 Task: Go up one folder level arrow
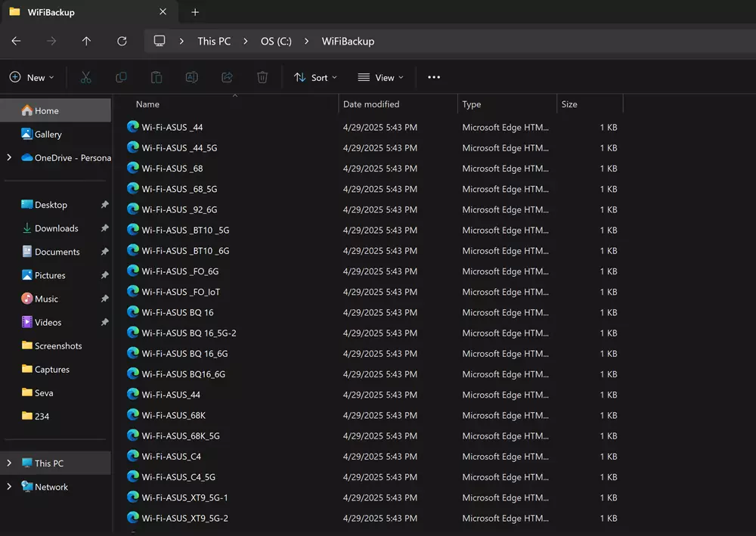(x=86, y=41)
